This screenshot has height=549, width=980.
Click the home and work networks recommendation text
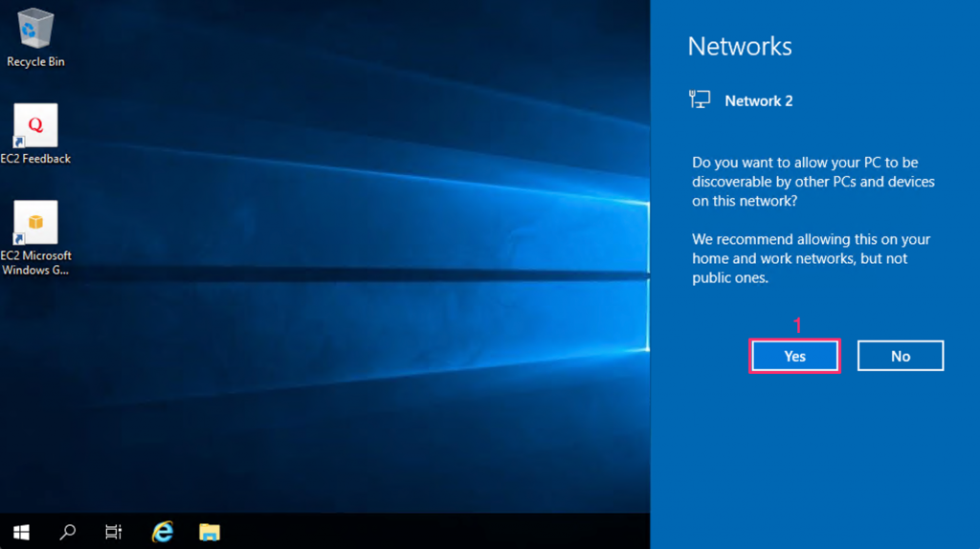click(x=811, y=258)
